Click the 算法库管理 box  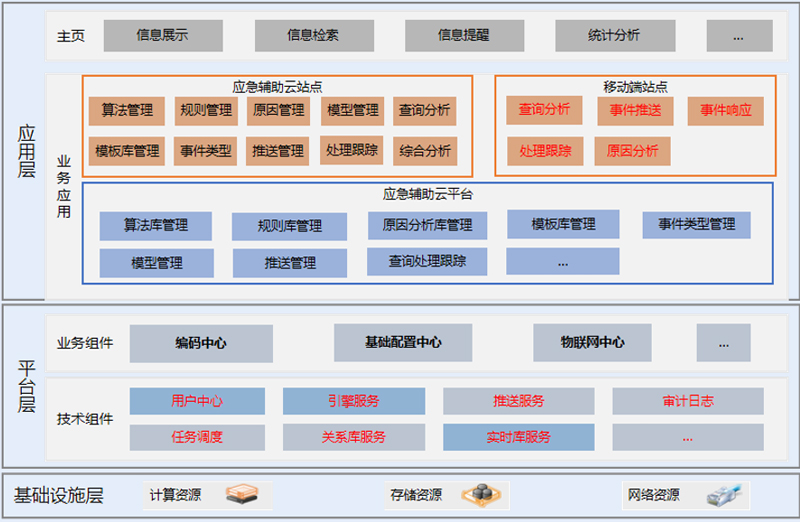[x=156, y=226]
